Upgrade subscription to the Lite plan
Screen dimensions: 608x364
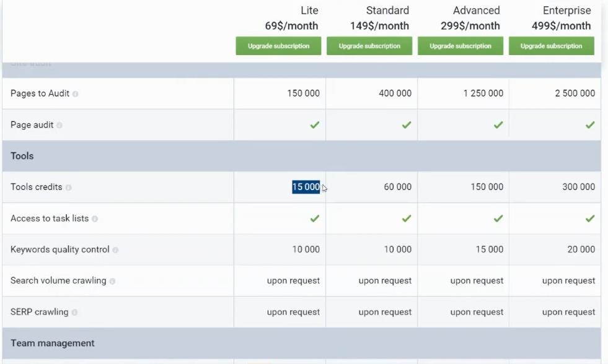click(x=278, y=46)
